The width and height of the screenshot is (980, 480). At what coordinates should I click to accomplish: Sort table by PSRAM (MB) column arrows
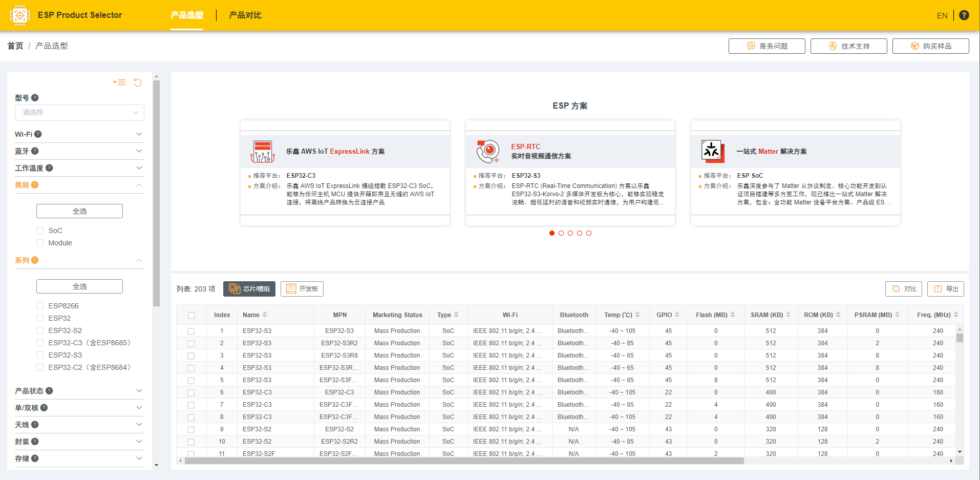click(897, 315)
